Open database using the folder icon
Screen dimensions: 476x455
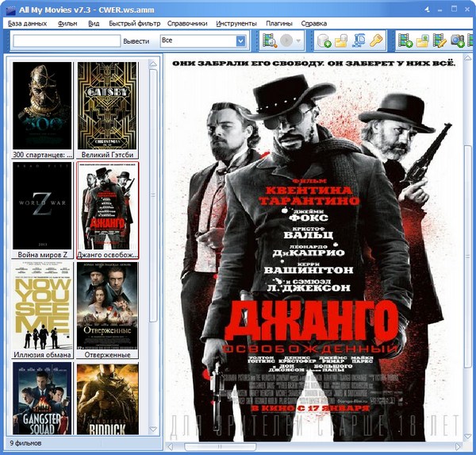[x=341, y=40]
